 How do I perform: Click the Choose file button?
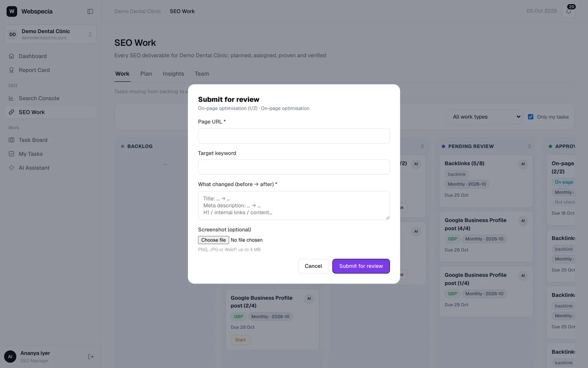point(214,240)
